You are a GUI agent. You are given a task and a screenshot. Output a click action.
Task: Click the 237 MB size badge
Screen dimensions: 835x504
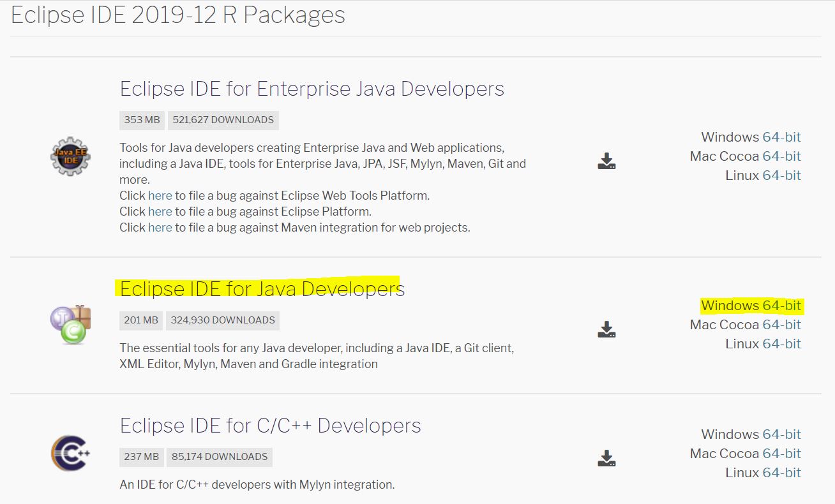click(142, 457)
